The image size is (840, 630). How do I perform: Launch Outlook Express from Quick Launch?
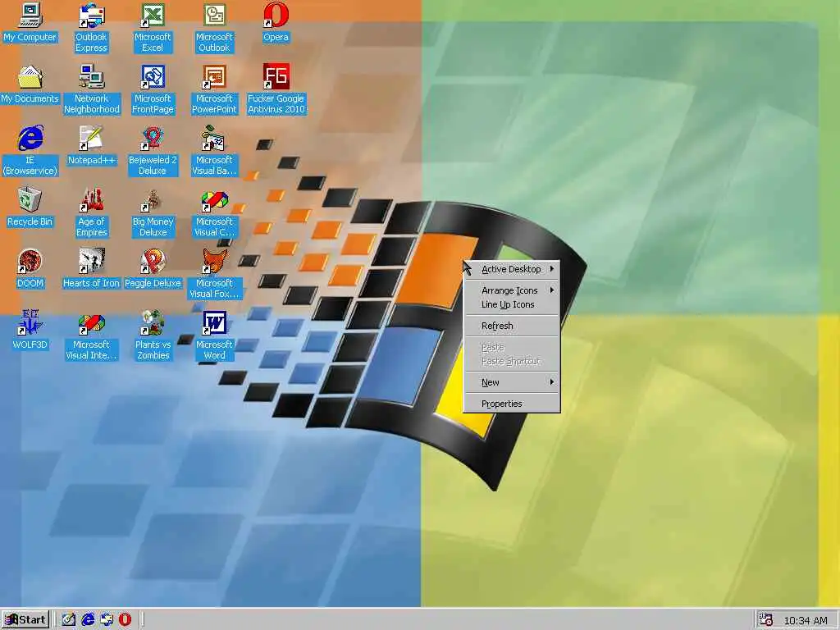[x=107, y=620]
